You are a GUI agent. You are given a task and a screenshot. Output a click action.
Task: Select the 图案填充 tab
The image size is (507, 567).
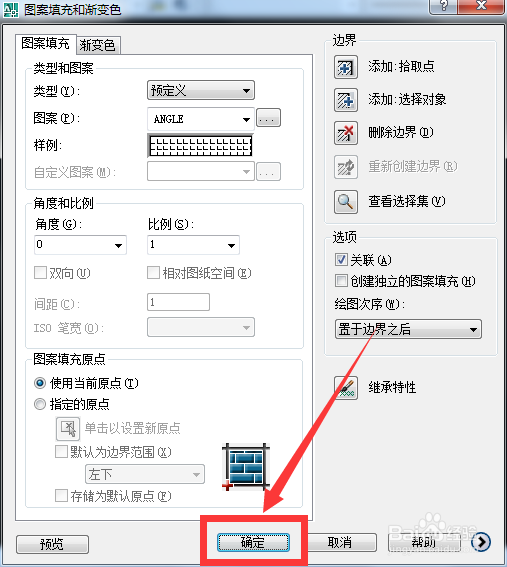(x=46, y=43)
